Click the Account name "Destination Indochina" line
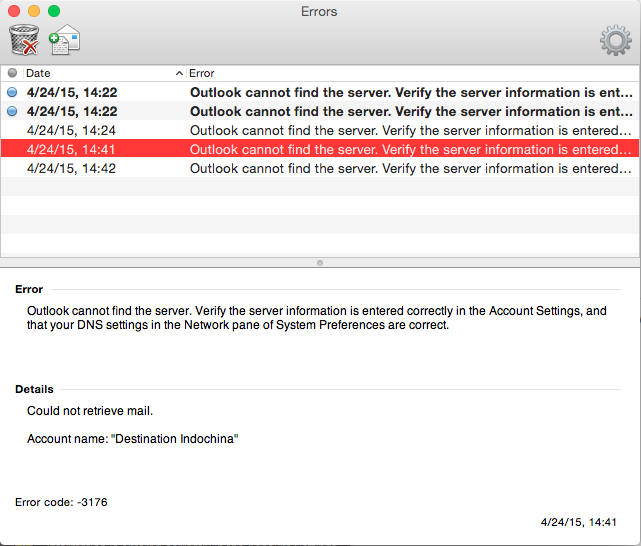 pos(132,439)
